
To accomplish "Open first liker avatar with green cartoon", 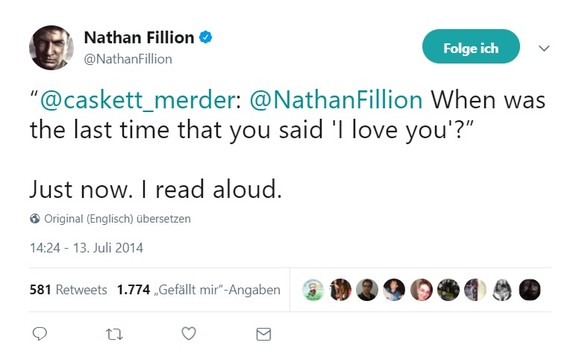I will 313,290.
